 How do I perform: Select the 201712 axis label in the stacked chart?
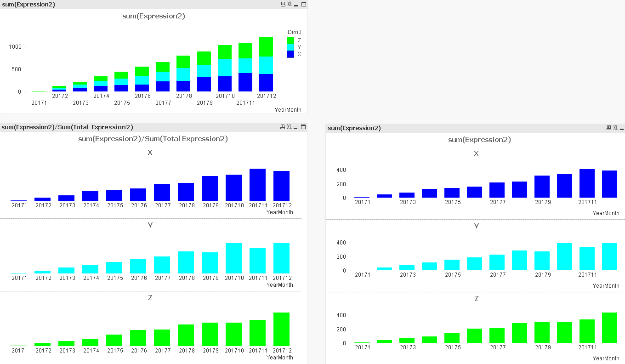point(267,96)
